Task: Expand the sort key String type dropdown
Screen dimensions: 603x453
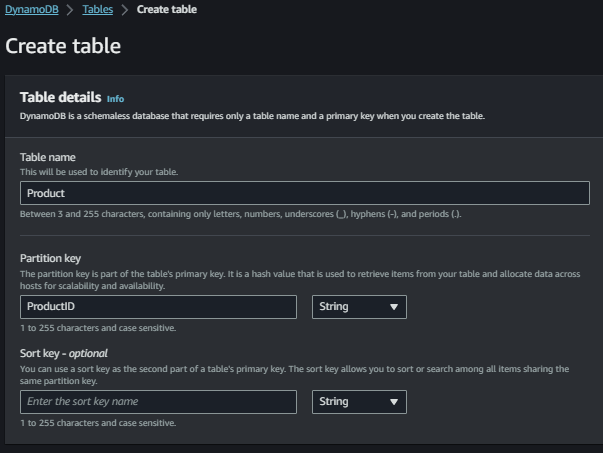Action: pos(359,402)
